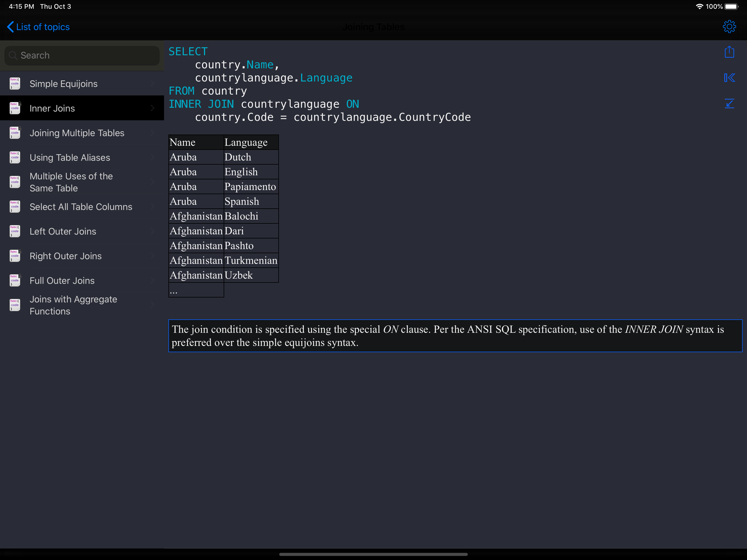Click the Simple Equijoins code icon

15,84
